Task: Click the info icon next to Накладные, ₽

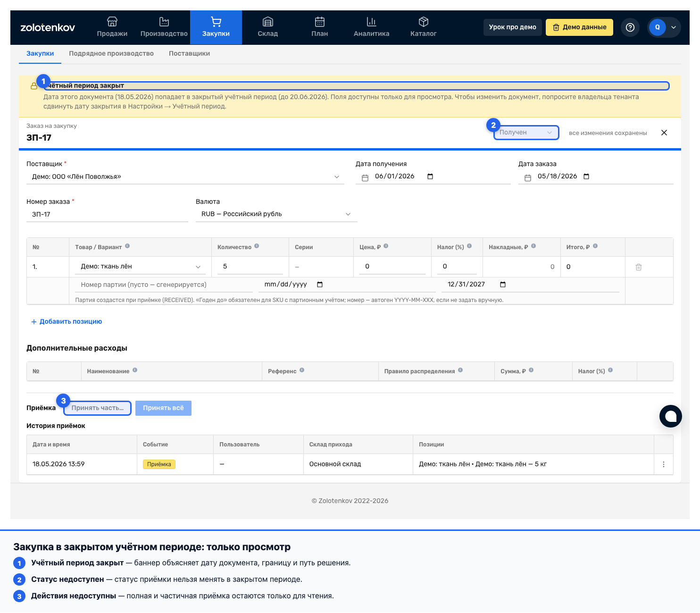Action: pyautogui.click(x=533, y=246)
